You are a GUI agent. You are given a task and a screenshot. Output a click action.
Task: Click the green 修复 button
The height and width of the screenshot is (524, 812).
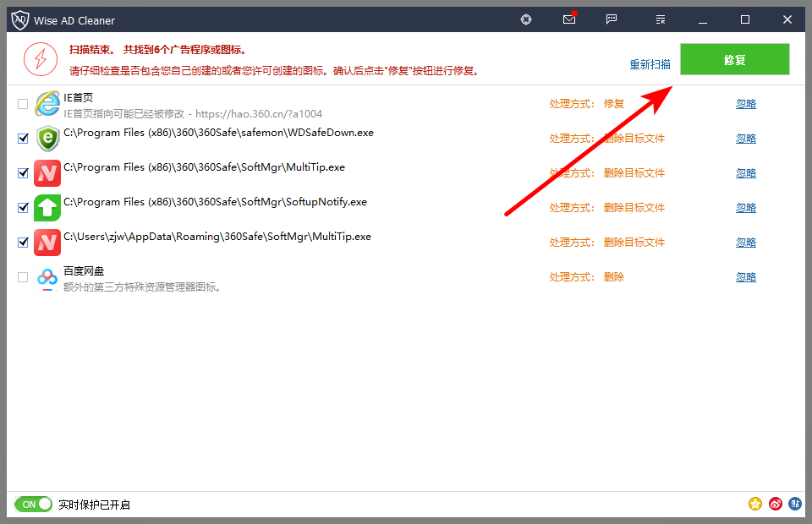734,59
